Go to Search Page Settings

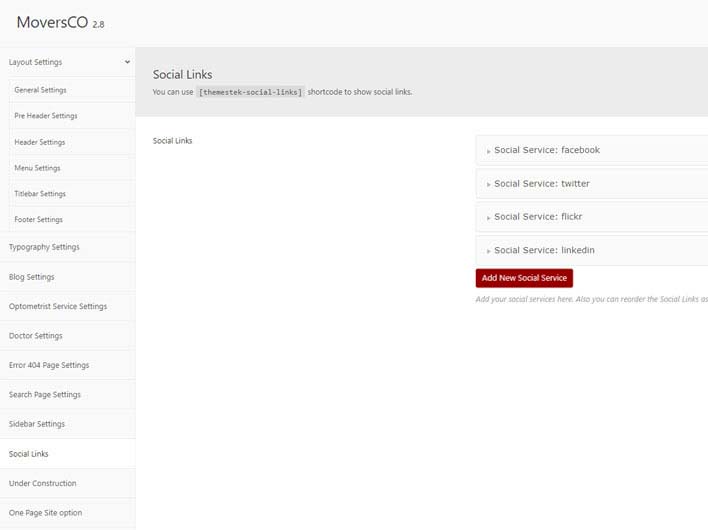coord(45,395)
